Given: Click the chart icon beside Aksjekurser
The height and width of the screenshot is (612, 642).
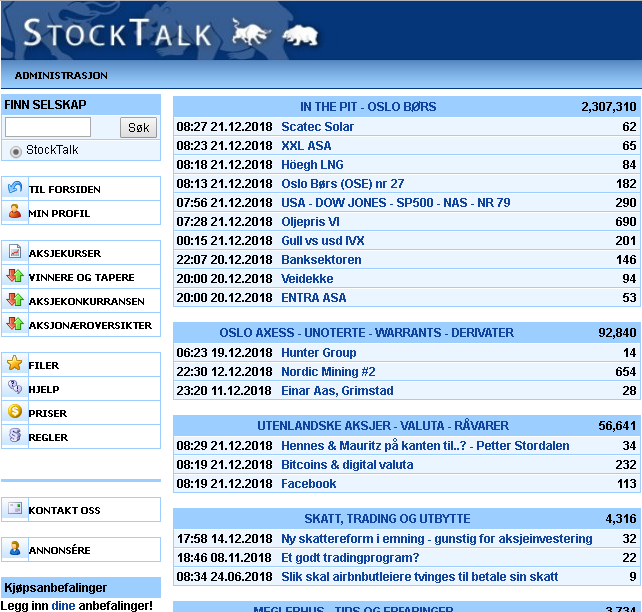Looking at the screenshot, I should click(15, 253).
